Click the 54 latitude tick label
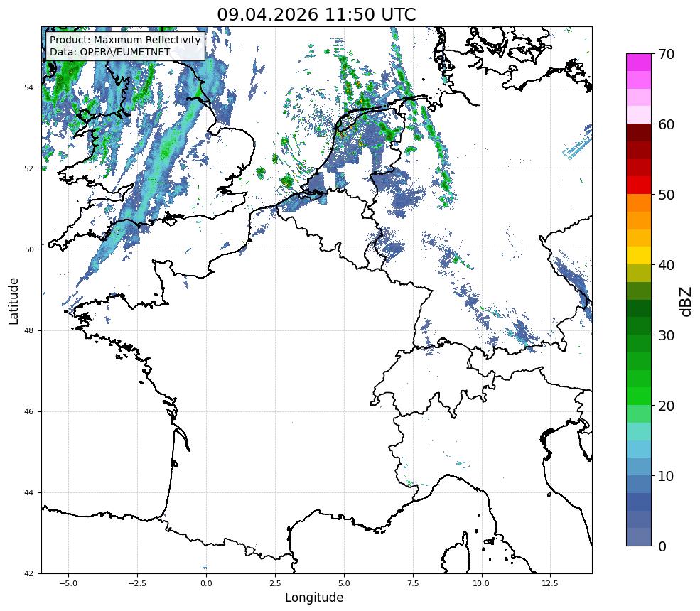The width and height of the screenshot is (700, 611). point(28,87)
